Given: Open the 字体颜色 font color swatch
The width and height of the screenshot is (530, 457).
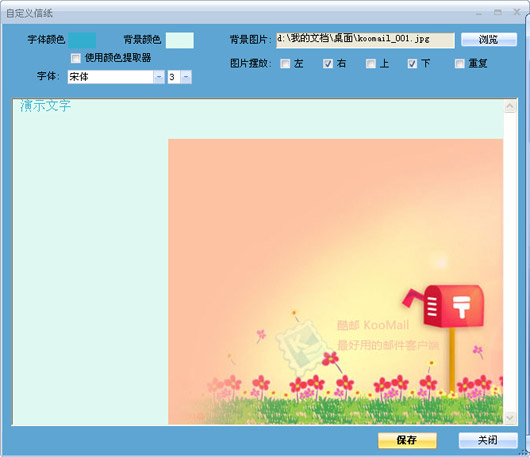Looking at the screenshot, I should click(82, 40).
